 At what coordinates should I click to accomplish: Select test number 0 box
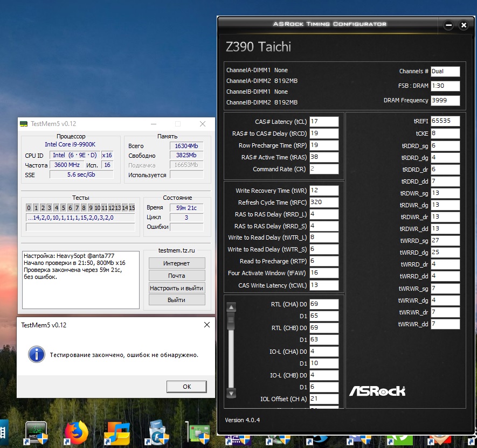[29, 208]
